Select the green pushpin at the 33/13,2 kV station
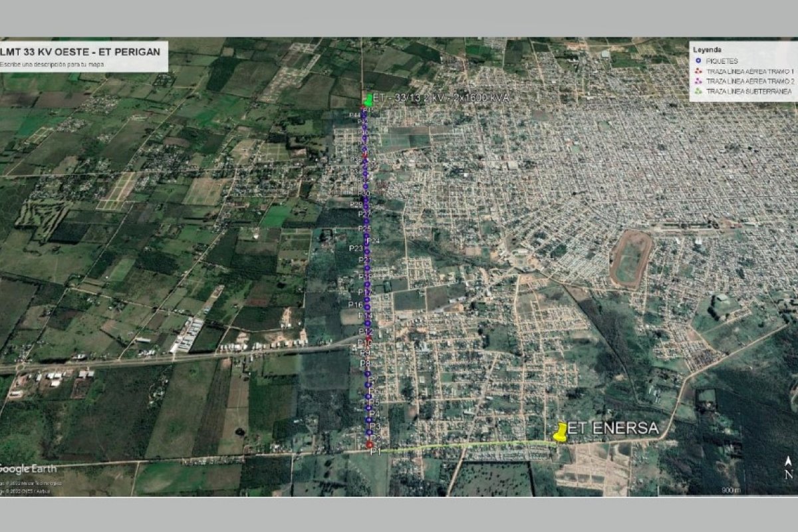 [368, 100]
